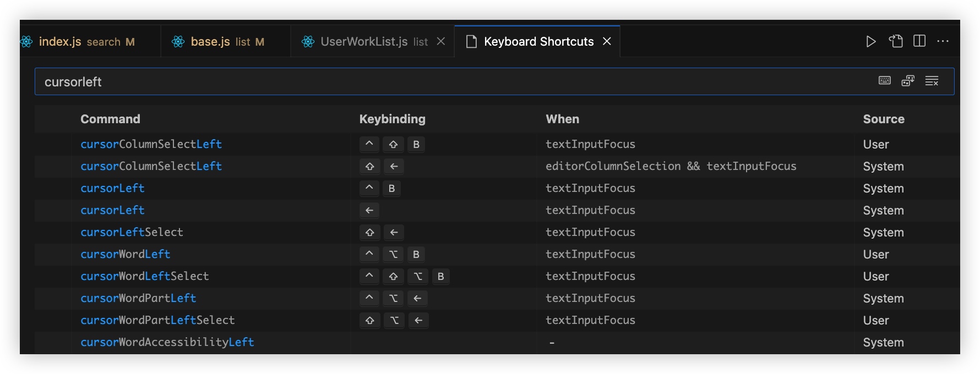
Task: Click the Run play icon in editor toolbar
Action: point(870,42)
